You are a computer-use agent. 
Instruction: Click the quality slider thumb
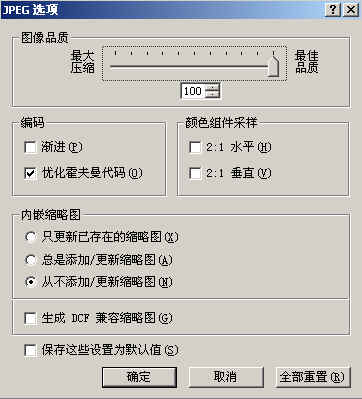coord(273,65)
